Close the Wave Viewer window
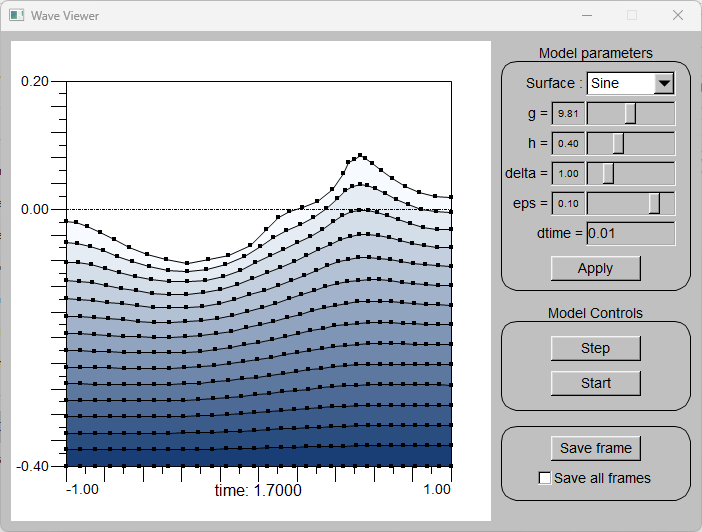 click(x=678, y=15)
